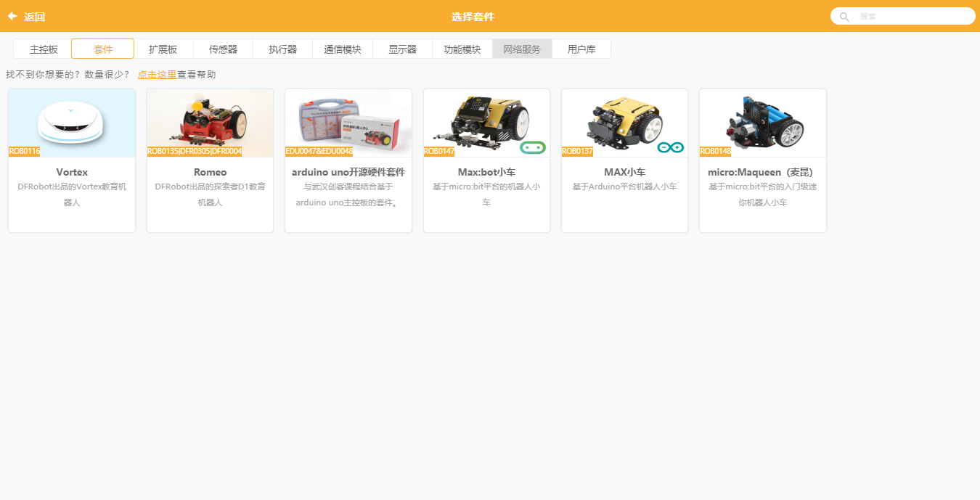
Task: Open the 传感器 tab
Action: pos(223,49)
